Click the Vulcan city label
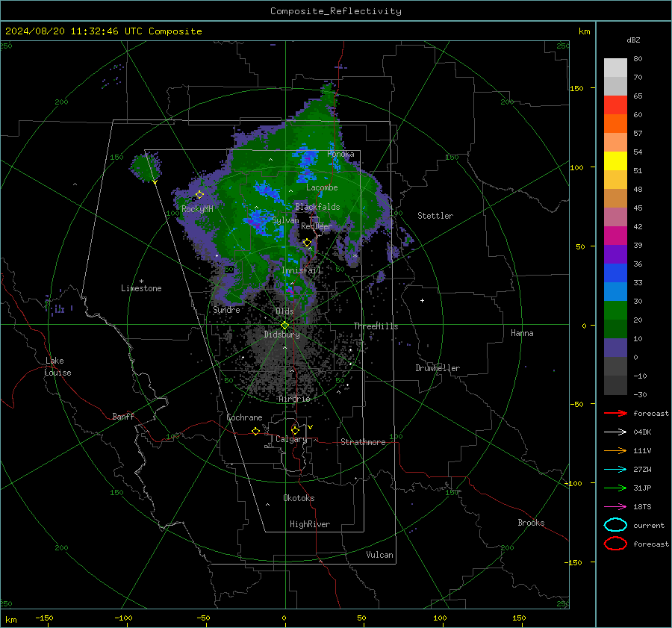Viewport: 672px width, 628px height. (379, 555)
